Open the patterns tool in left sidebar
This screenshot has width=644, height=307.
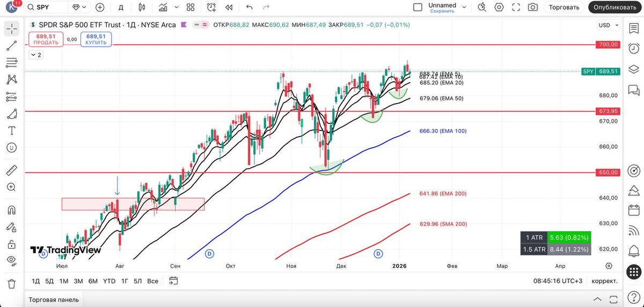(x=11, y=79)
